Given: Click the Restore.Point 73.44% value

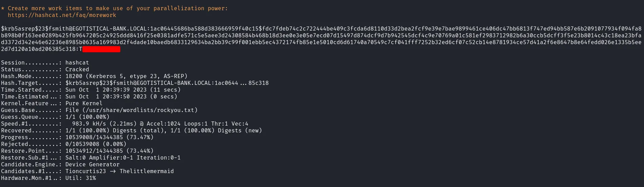Looking at the screenshot, I should pyautogui.click(x=140, y=151).
